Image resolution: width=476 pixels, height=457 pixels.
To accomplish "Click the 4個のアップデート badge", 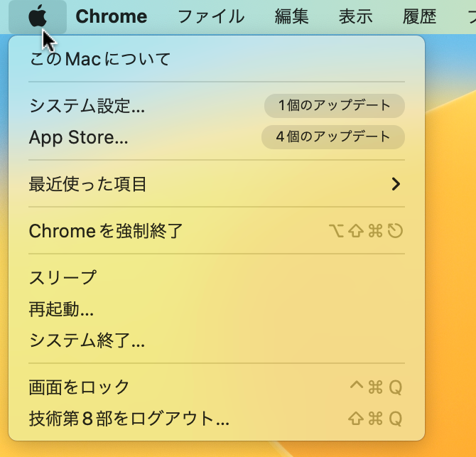I will (x=333, y=137).
